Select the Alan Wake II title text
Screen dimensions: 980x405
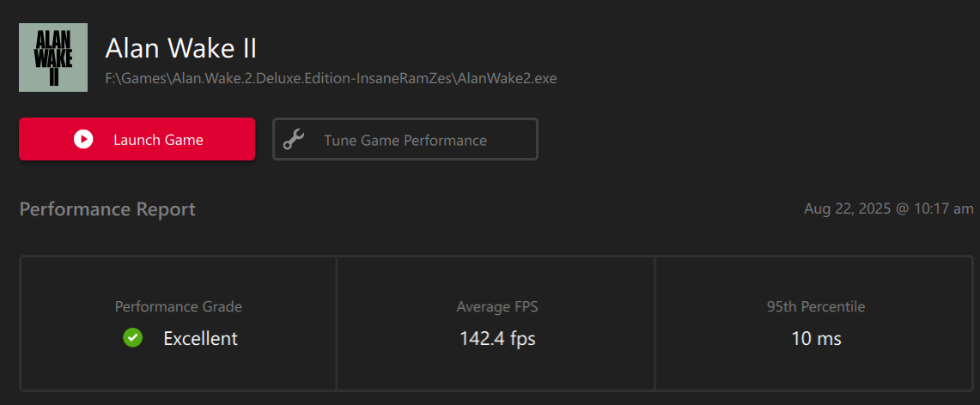pos(180,47)
